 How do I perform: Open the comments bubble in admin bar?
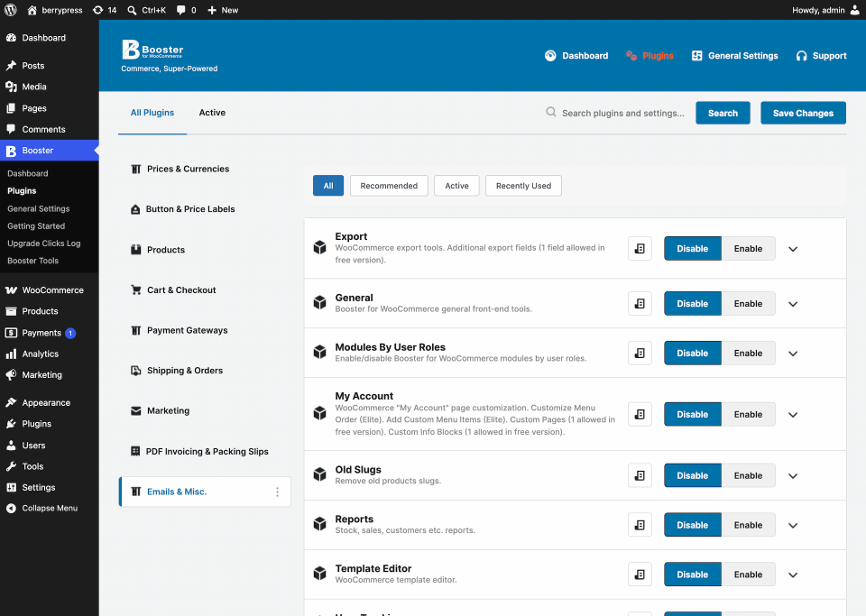(x=186, y=10)
